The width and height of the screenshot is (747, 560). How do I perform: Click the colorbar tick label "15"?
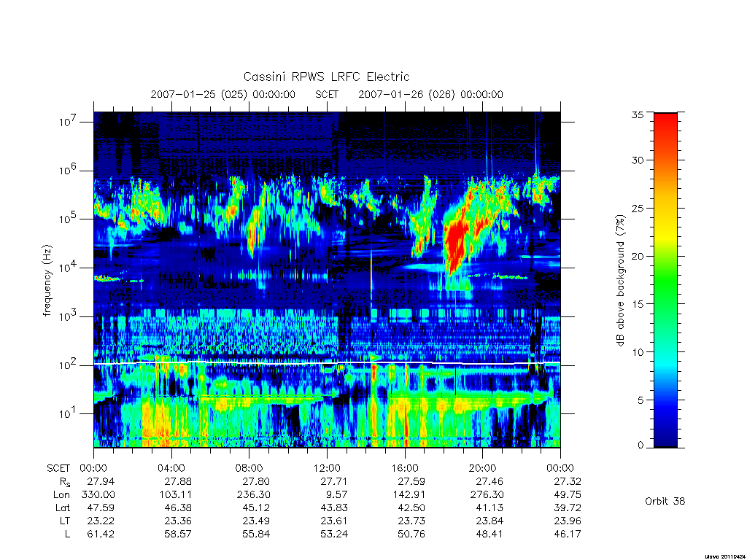pos(637,303)
